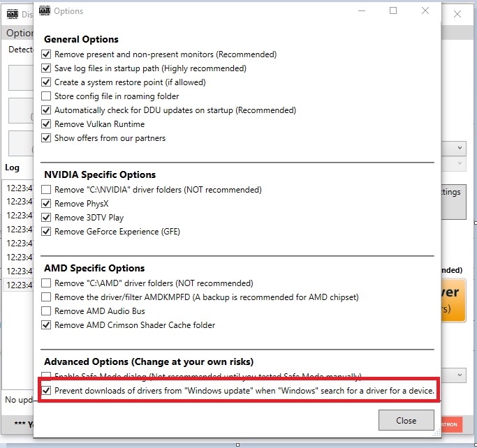Click the DDU icon in Options title bar

[45, 11]
